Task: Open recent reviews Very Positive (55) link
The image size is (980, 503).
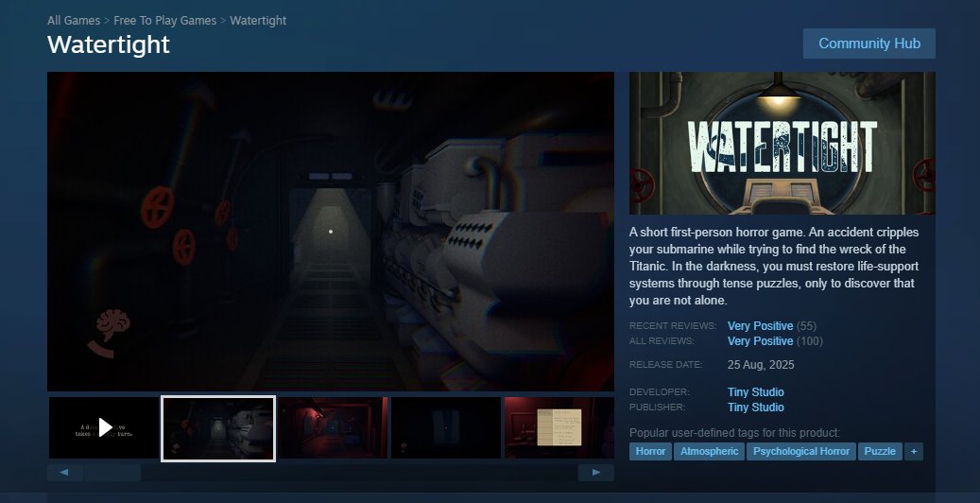Action: tap(772, 326)
